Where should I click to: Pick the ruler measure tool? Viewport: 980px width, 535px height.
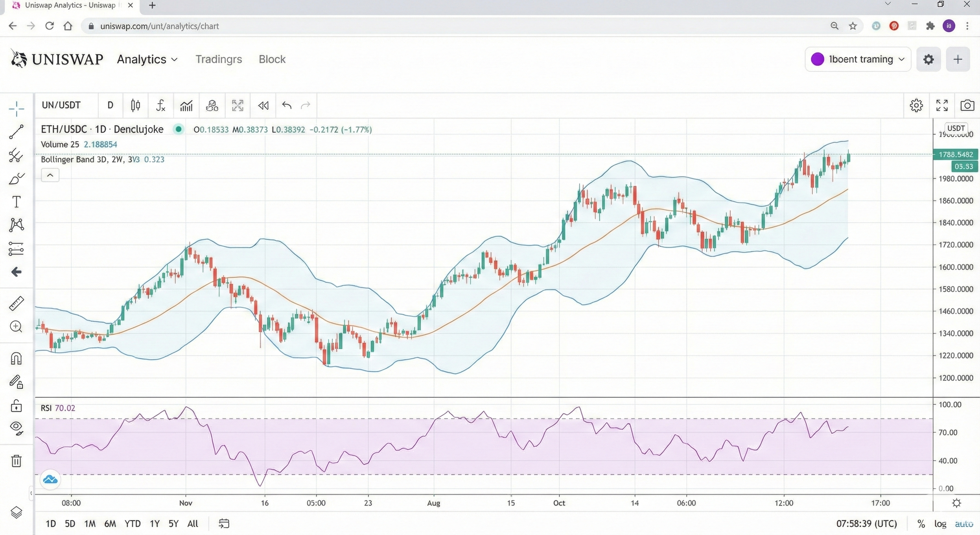(x=16, y=303)
